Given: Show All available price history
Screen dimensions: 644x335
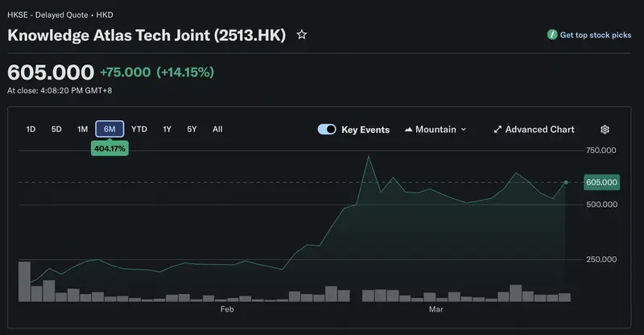Looking at the screenshot, I should (217, 129).
